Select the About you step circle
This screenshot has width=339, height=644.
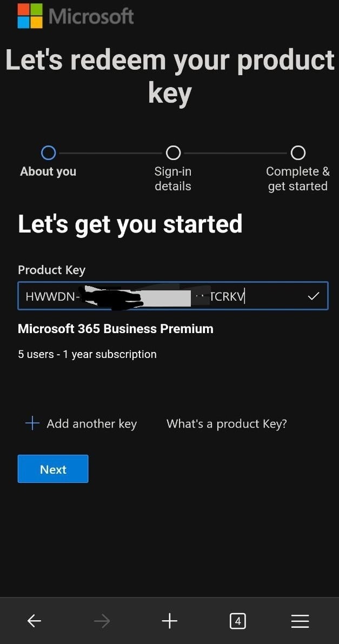coord(48,153)
